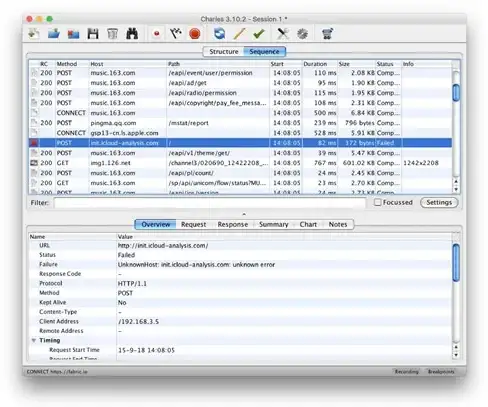This screenshot has width=488, height=407.
Task: Edit request with the pencil icon
Action: click(x=239, y=34)
